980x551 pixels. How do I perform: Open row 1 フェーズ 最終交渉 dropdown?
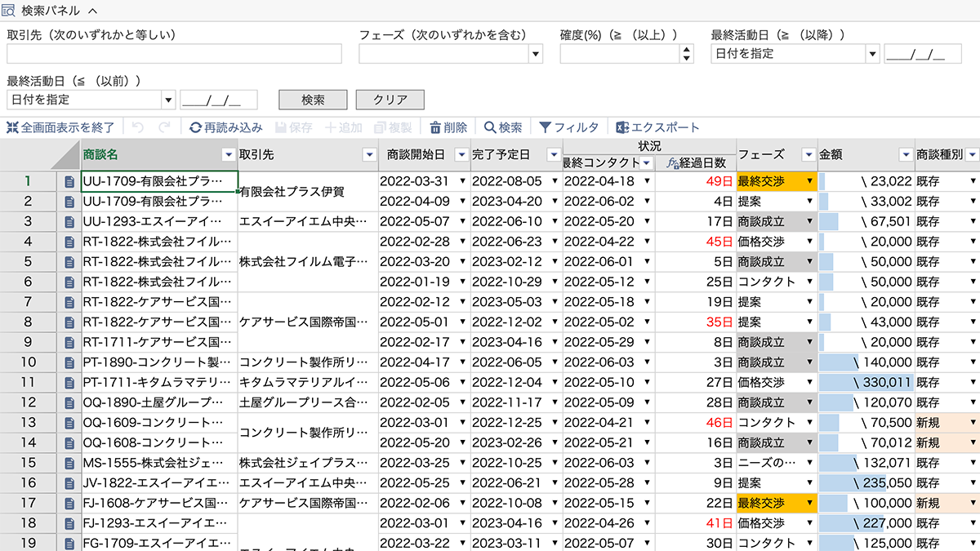[x=810, y=181]
